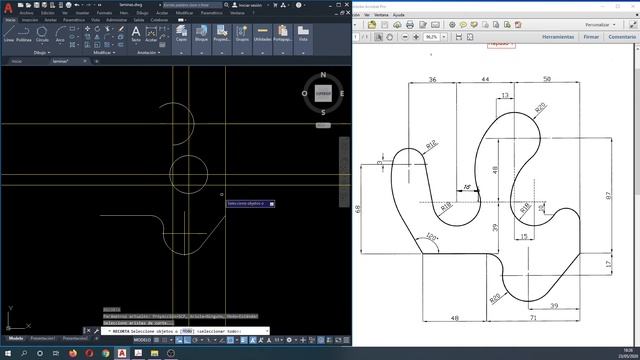The image size is (640, 360).
Task: Click the Texto annotation tool
Action: 136,34
